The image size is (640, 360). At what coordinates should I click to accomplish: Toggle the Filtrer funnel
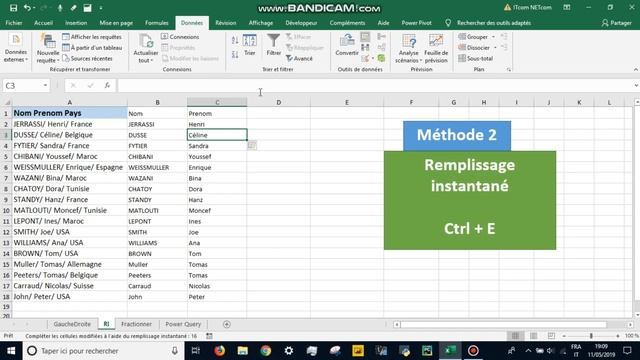click(x=273, y=45)
